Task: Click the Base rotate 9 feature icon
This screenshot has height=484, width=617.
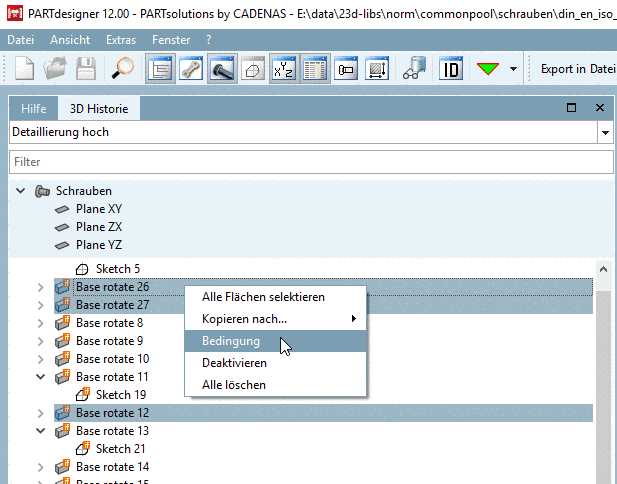Action: tap(62, 341)
